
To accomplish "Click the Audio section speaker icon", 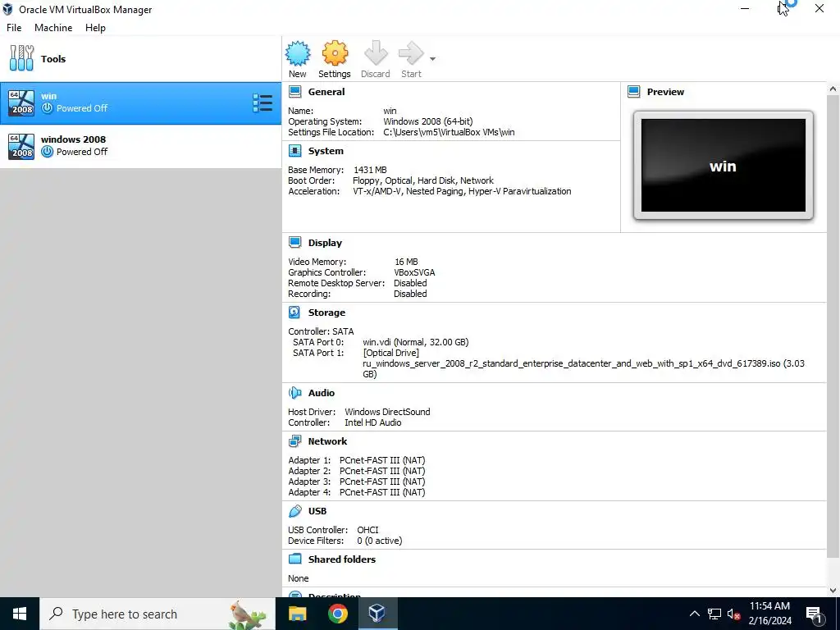I will pyautogui.click(x=294, y=393).
